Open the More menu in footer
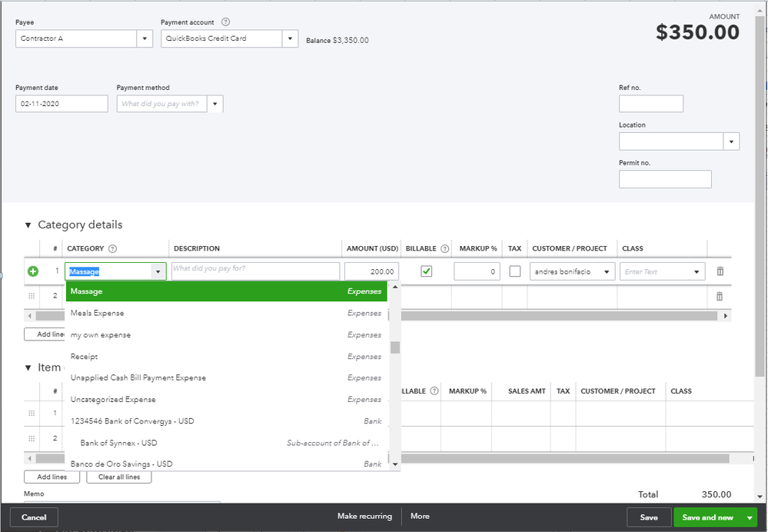The image size is (768, 532). click(420, 516)
